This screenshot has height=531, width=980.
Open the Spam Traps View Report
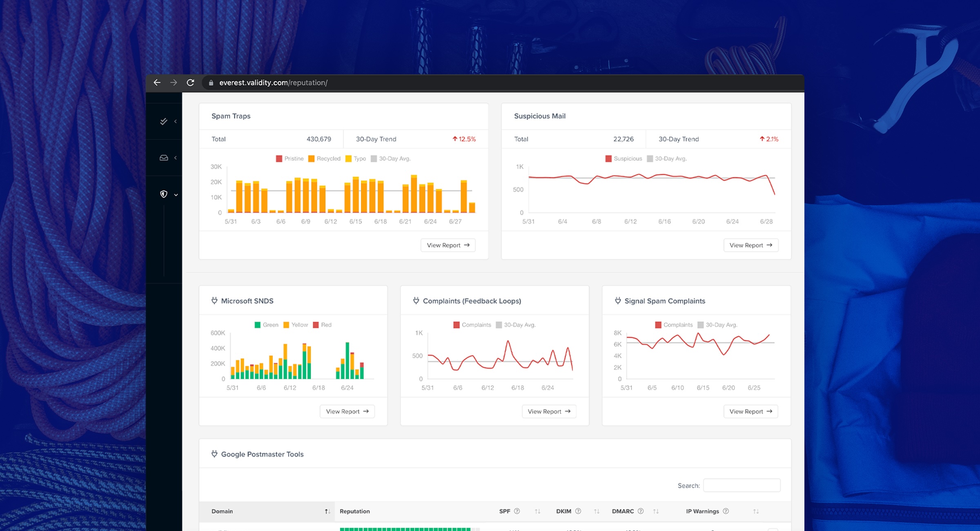point(448,245)
